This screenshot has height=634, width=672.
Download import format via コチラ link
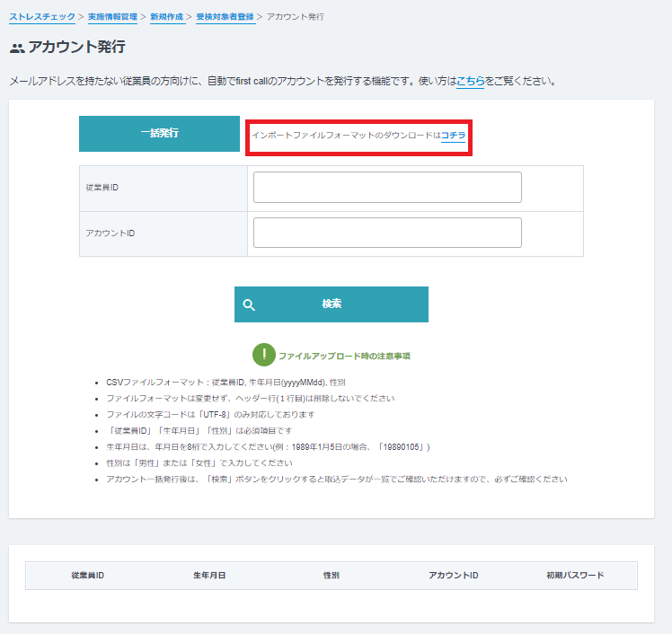(x=453, y=135)
